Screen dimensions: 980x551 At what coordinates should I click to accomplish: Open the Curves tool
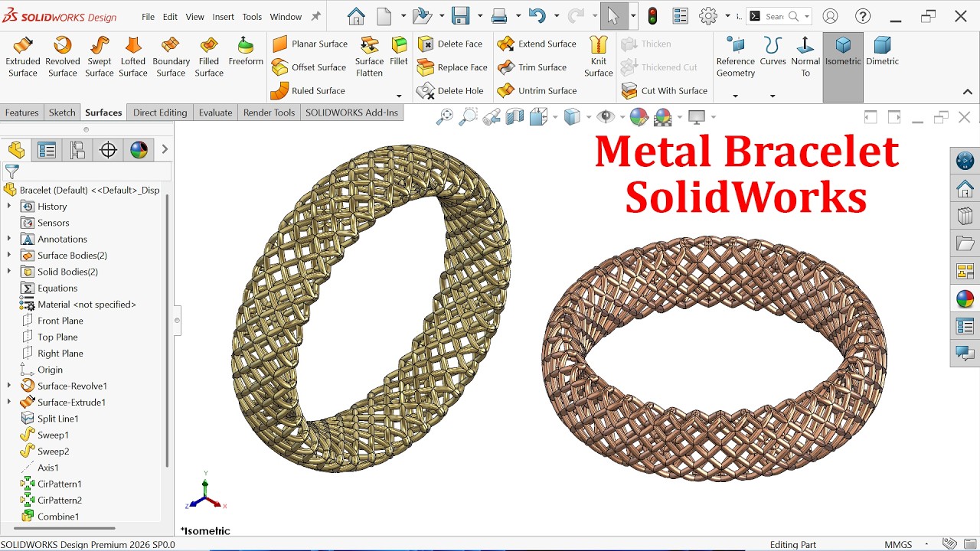point(773,52)
